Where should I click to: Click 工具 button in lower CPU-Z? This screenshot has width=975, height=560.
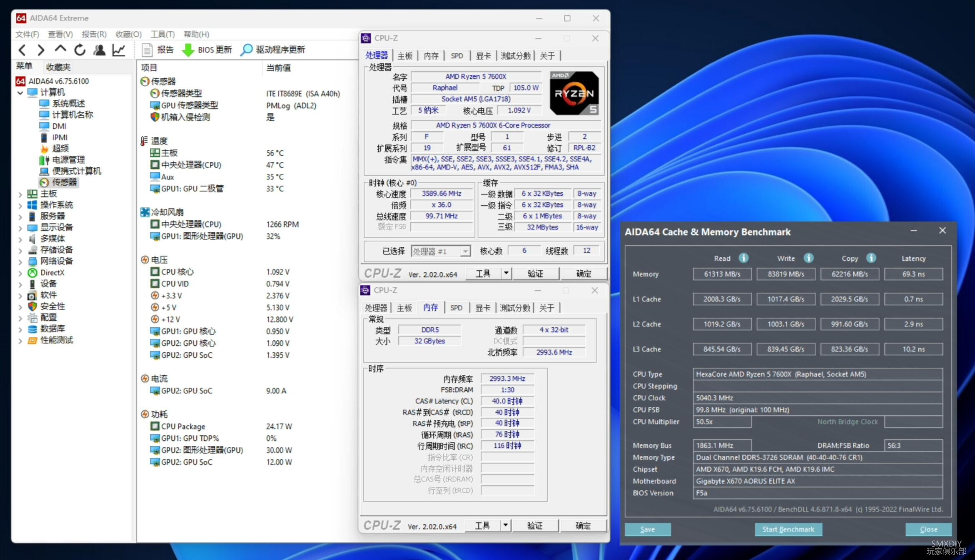(x=482, y=525)
